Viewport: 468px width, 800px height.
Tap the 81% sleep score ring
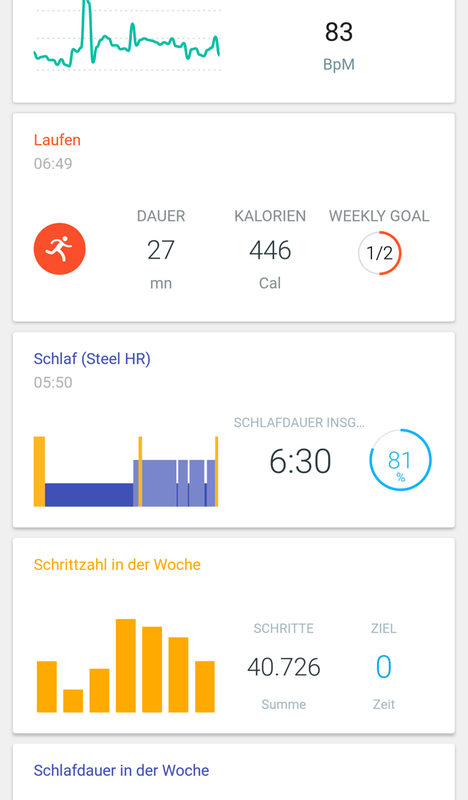coord(401,460)
